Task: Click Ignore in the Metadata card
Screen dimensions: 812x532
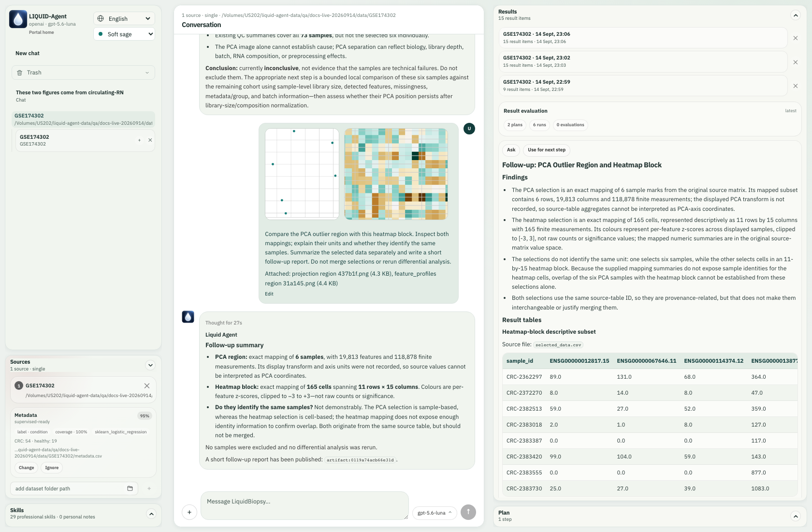Action: tap(52, 468)
